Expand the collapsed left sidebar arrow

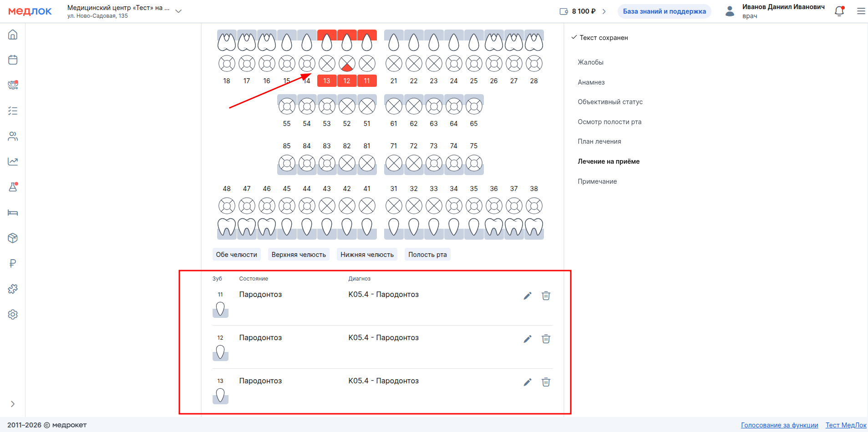coord(13,404)
